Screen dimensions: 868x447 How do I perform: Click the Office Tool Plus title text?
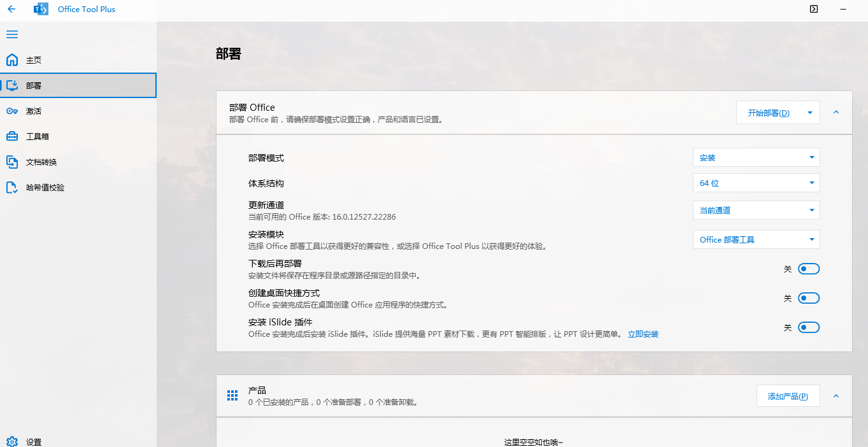[87, 9]
